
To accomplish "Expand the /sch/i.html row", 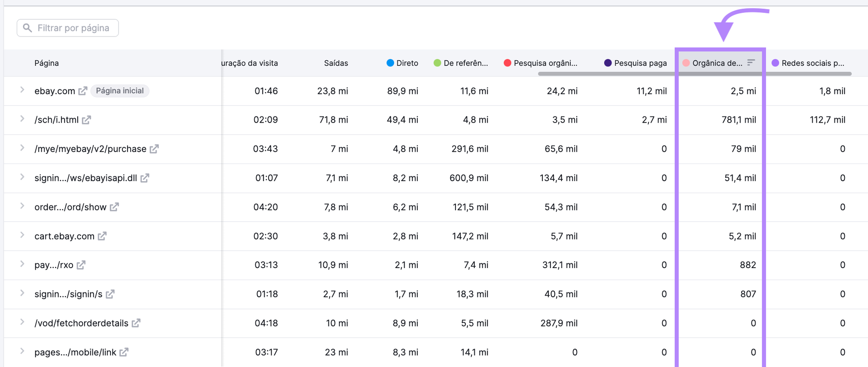I will pos(22,119).
